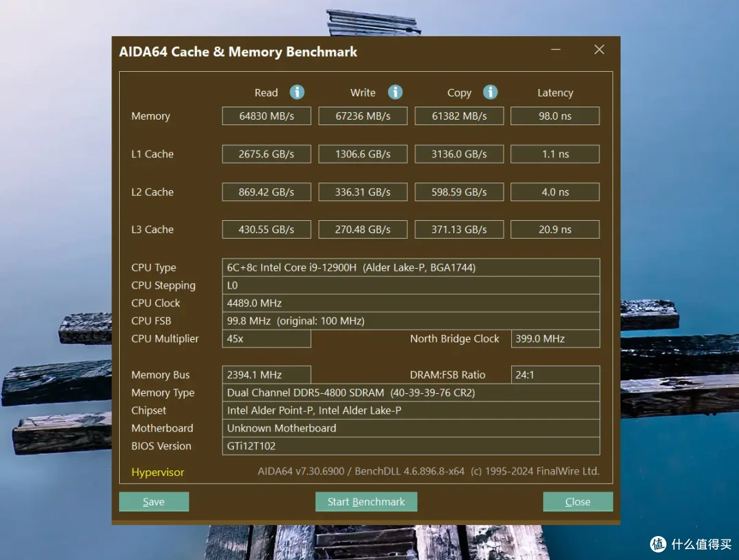This screenshot has height=560, width=739.
Task: Minimize the AIDA64 benchmark window
Action: click(x=556, y=49)
